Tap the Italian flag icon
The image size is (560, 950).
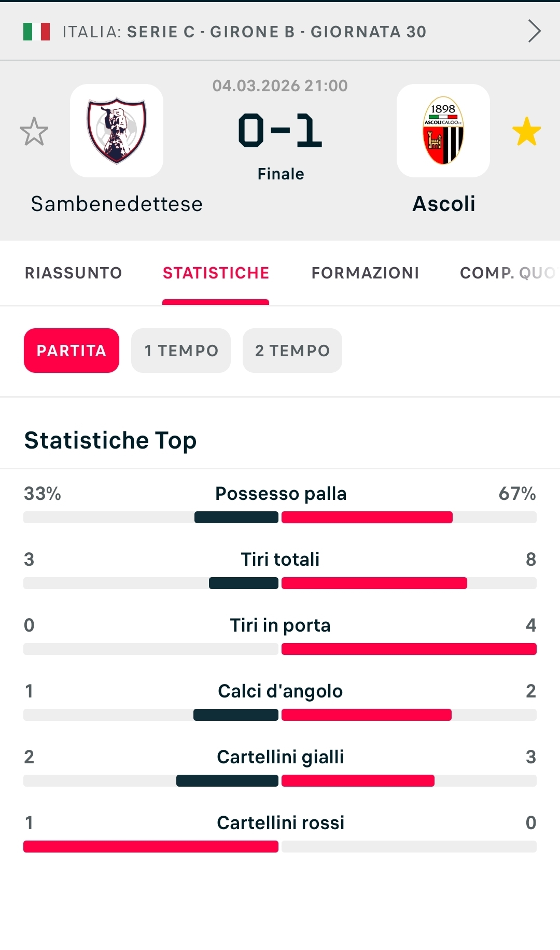pyautogui.click(x=36, y=32)
